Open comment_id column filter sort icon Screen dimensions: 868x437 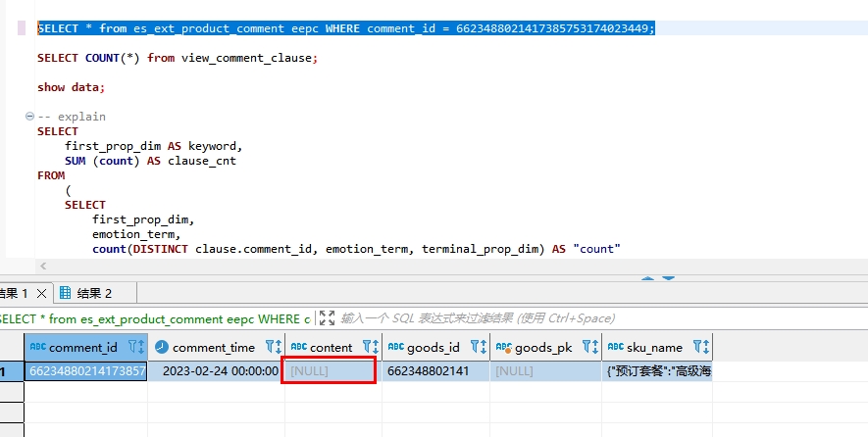coord(136,347)
